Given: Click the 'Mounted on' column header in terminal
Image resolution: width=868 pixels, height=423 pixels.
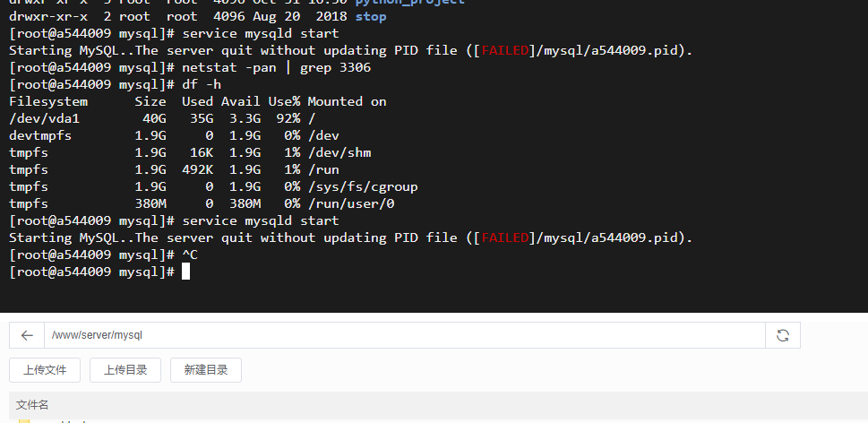Looking at the screenshot, I should [x=347, y=102].
